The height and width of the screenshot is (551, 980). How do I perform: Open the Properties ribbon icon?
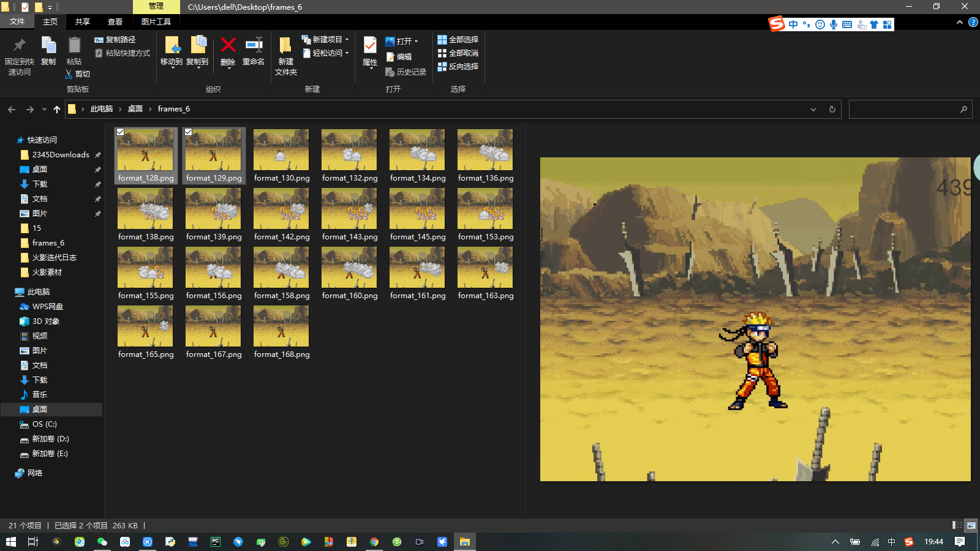pyautogui.click(x=370, y=46)
